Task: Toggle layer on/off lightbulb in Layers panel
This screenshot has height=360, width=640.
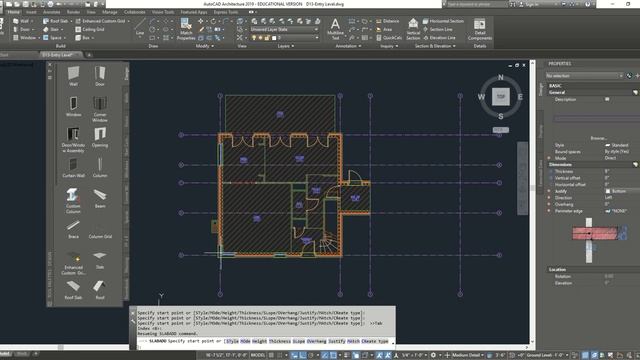Action: [x=253, y=38]
